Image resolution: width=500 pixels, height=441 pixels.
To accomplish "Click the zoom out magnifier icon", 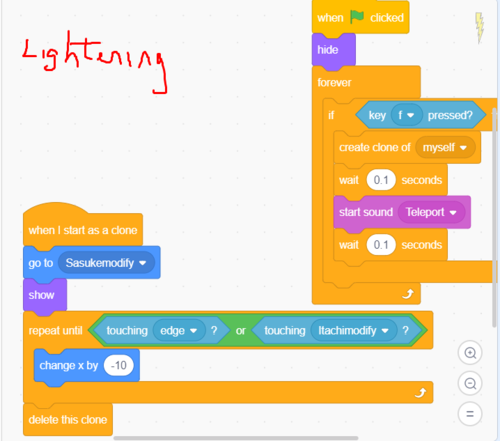I will click(x=470, y=383).
